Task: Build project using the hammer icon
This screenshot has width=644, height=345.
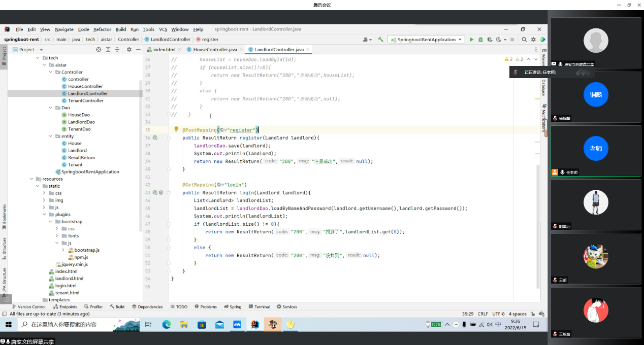Action: (x=380, y=40)
